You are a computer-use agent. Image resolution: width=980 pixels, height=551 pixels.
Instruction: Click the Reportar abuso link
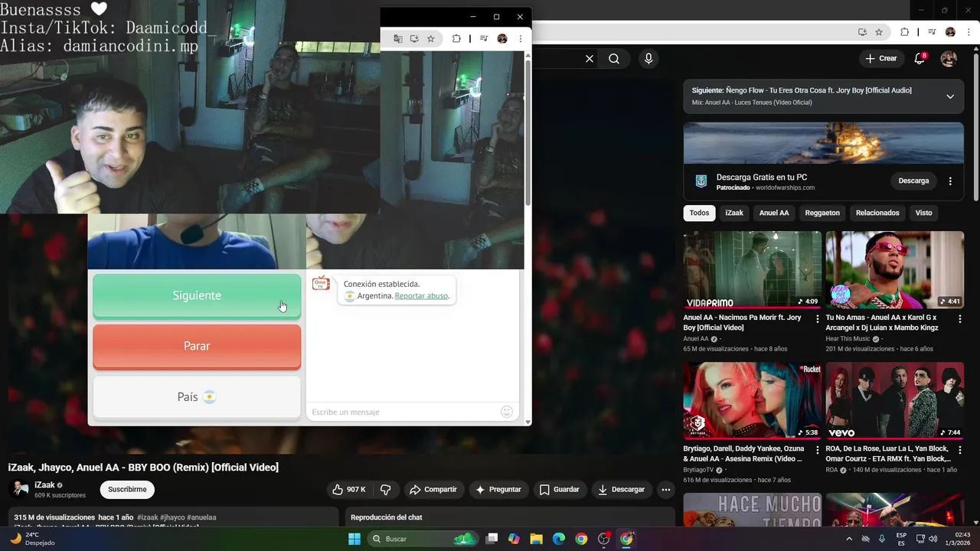tap(421, 295)
